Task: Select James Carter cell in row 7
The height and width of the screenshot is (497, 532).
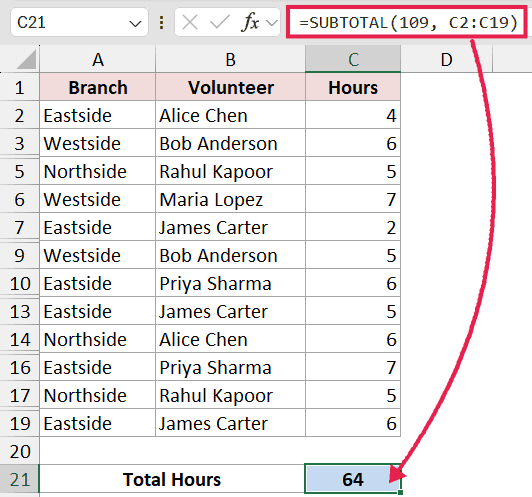Action: point(231,227)
